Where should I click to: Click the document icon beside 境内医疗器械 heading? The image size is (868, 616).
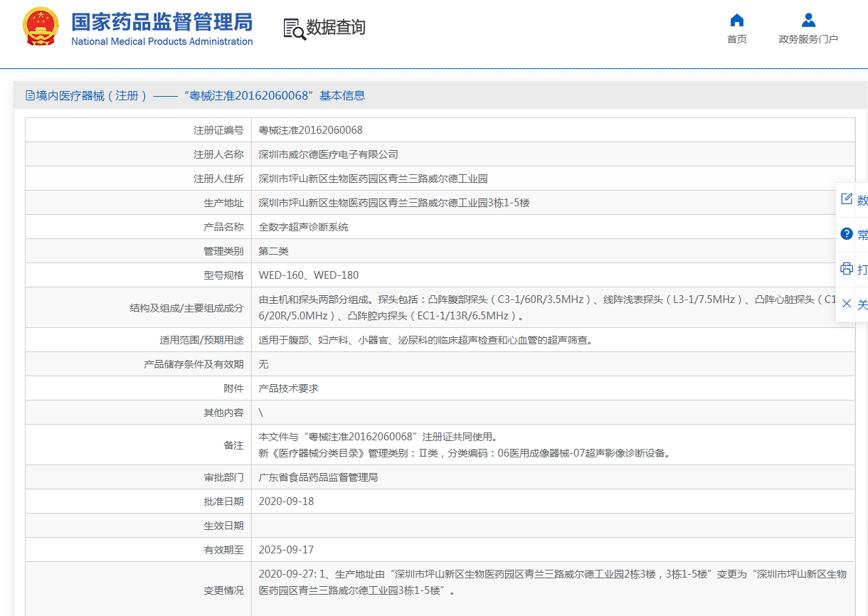pyautogui.click(x=31, y=95)
